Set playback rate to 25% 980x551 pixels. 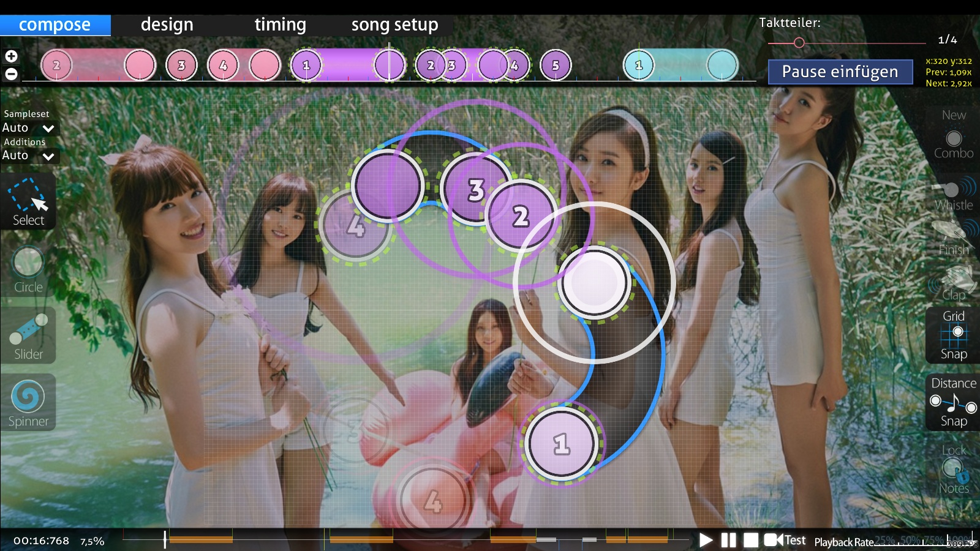coord(884,540)
